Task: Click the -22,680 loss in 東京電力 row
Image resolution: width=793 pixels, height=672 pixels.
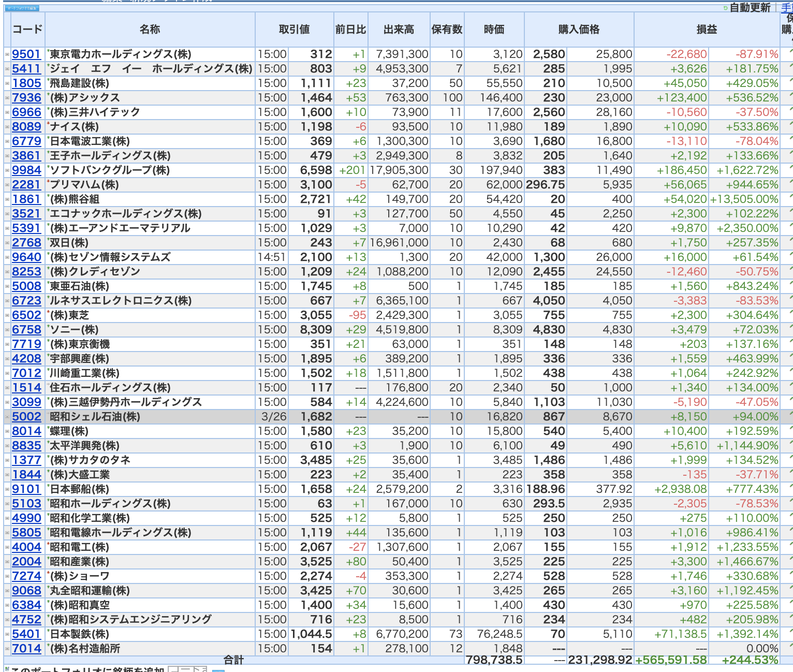Action: click(686, 54)
